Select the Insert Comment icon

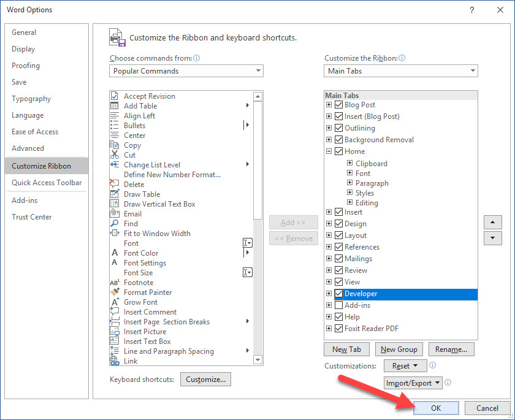[114, 311]
